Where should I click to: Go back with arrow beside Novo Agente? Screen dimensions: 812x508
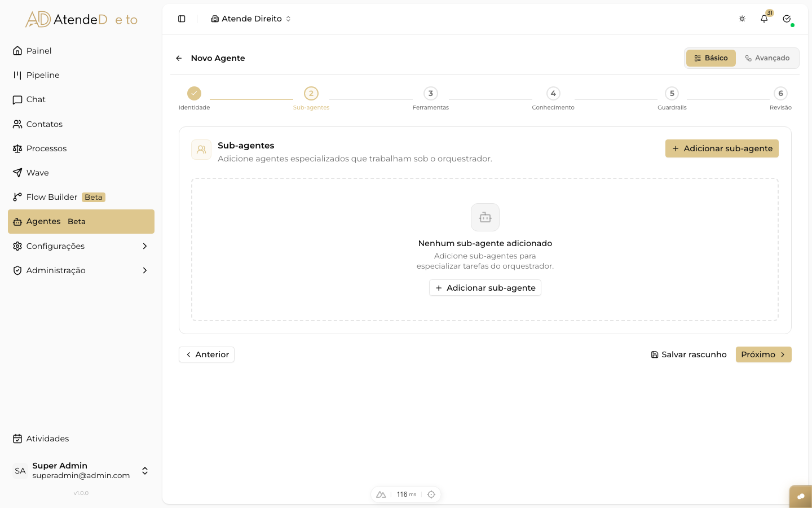[x=179, y=58]
